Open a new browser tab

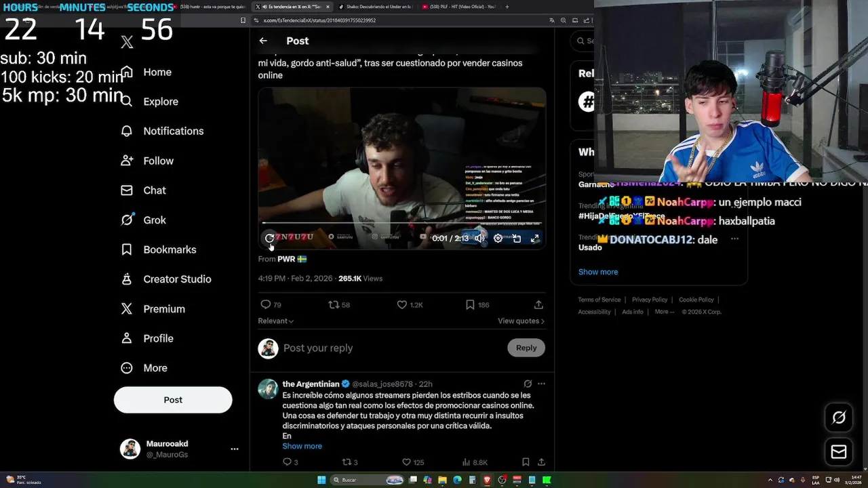509,7
